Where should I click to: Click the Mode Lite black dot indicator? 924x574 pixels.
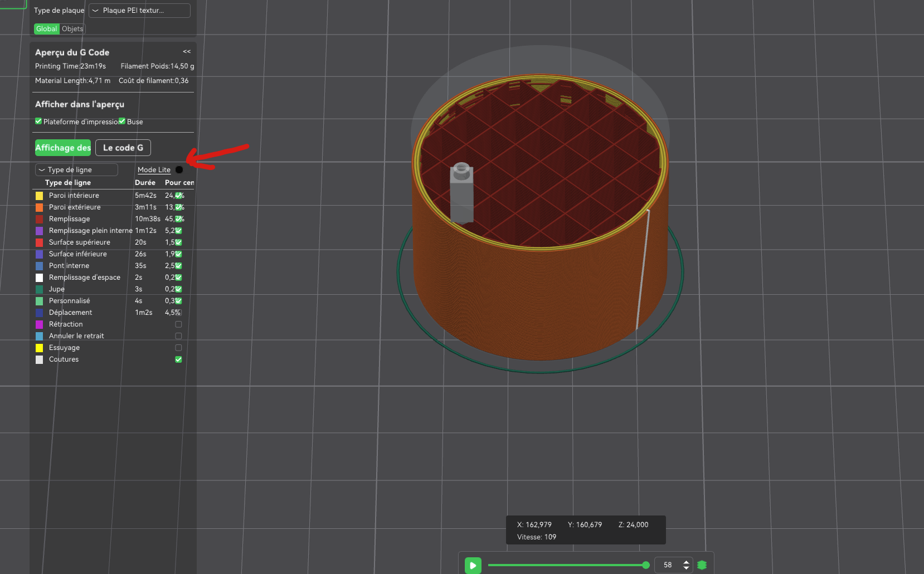tap(179, 170)
